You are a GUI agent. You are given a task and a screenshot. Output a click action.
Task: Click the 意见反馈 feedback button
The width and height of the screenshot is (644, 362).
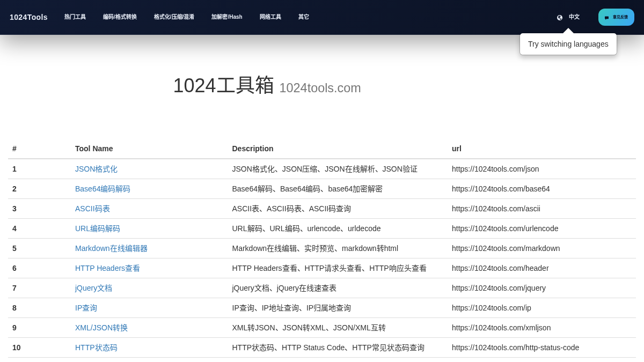[616, 17]
